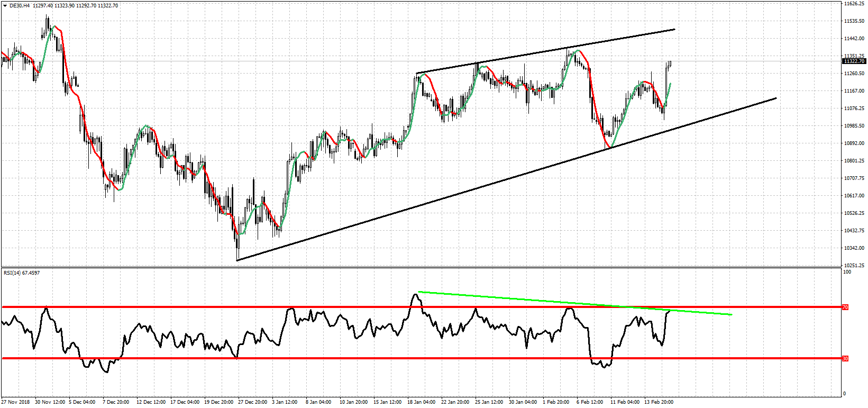Click the 27 Dec 20:00 time label
Viewport: 868px width, 408px height.
pos(252,402)
